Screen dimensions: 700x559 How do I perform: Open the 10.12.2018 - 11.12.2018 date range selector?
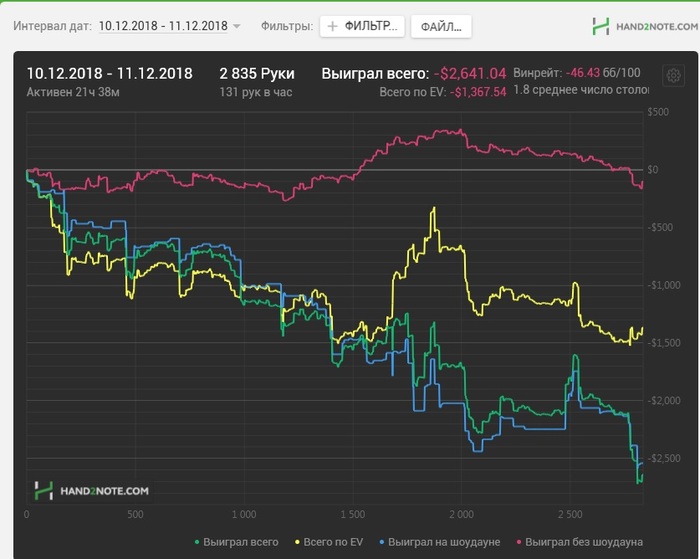(163, 26)
